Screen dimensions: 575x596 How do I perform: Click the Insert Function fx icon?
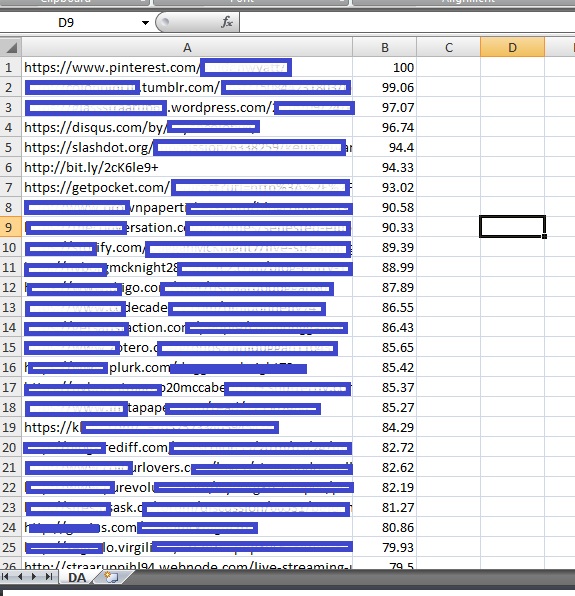pyautogui.click(x=227, y=22)
